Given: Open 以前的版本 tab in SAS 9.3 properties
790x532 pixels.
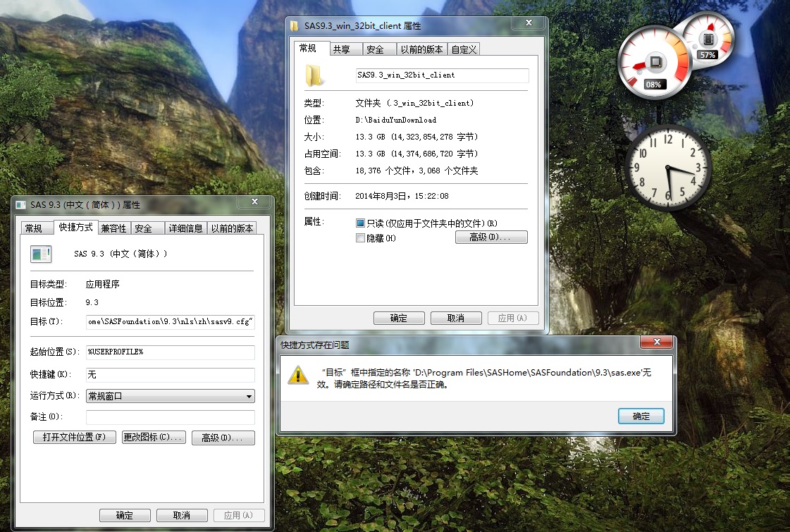Looking at the screenshot, I should point(233,228).
